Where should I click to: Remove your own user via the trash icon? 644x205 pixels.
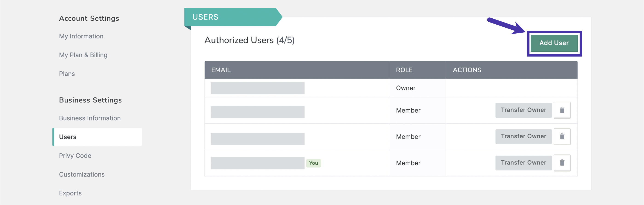[562, 163]
